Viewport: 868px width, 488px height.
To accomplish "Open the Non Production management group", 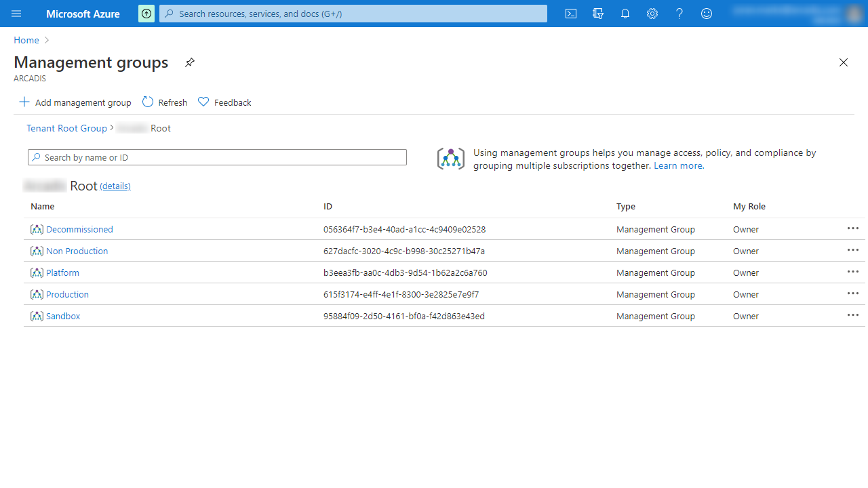I will point(77,251).
